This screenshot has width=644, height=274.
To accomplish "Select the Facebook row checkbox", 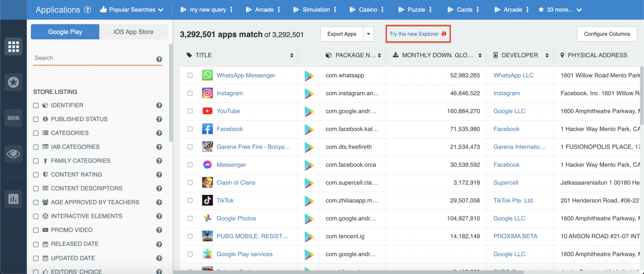I will [x=190, y=129].
